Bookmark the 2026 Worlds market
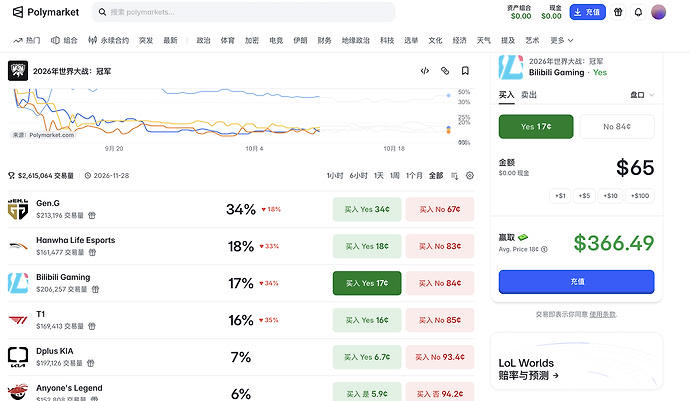 pos(465,71)
